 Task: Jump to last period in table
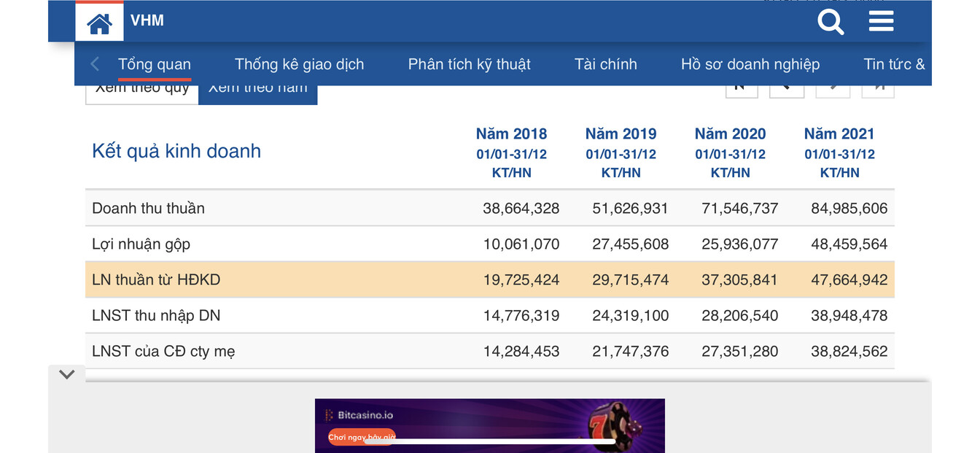point(878,90)
